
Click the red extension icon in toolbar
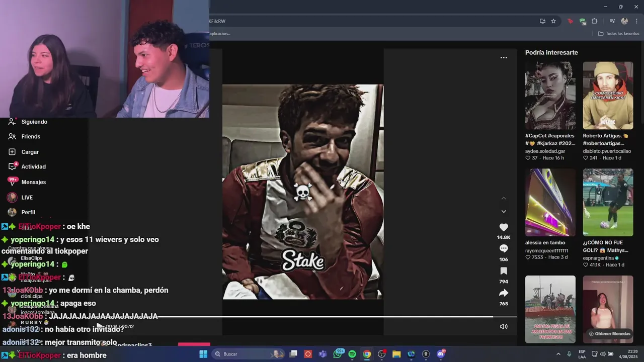(x=570, y=21)
